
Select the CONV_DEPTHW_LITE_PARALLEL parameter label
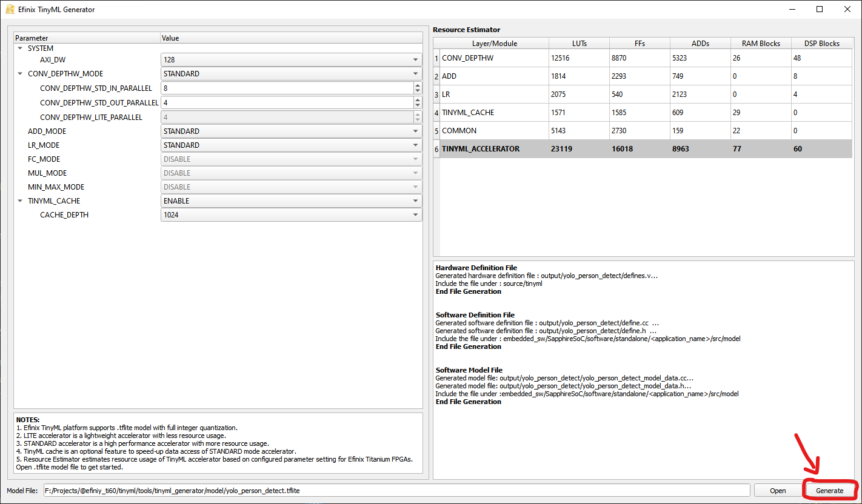[x=91, y=118]
